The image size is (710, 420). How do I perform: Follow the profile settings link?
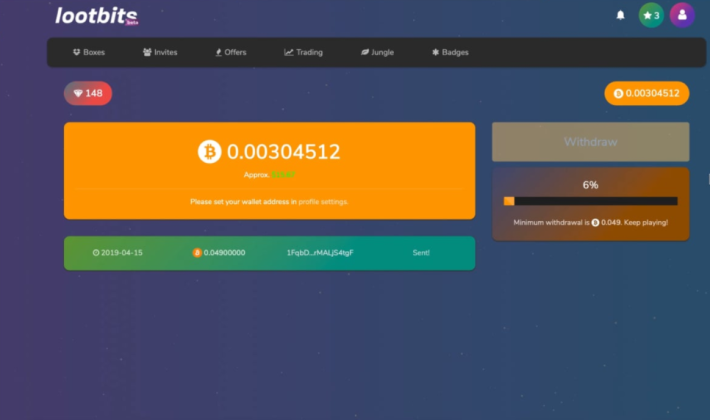[x=323, y=201]
